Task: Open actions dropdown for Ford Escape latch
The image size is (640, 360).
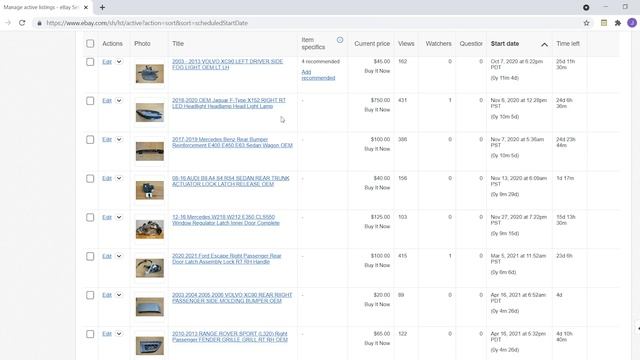Action: [x=119, y=256]
